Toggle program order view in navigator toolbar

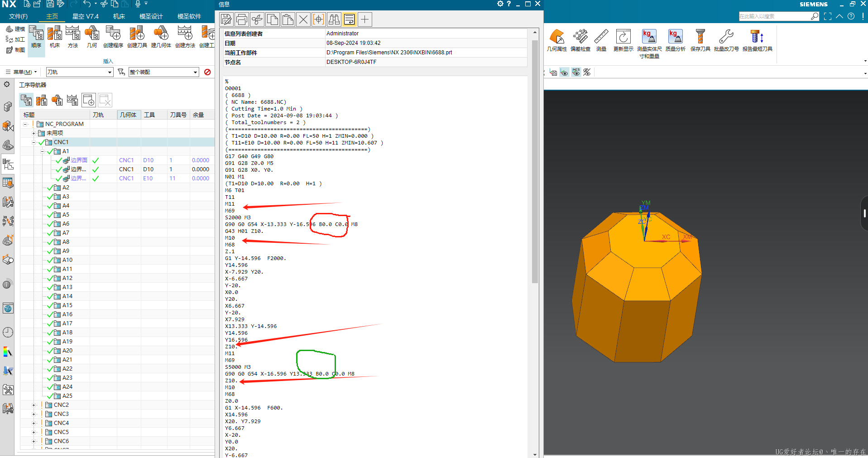click(x=26, y=100)
